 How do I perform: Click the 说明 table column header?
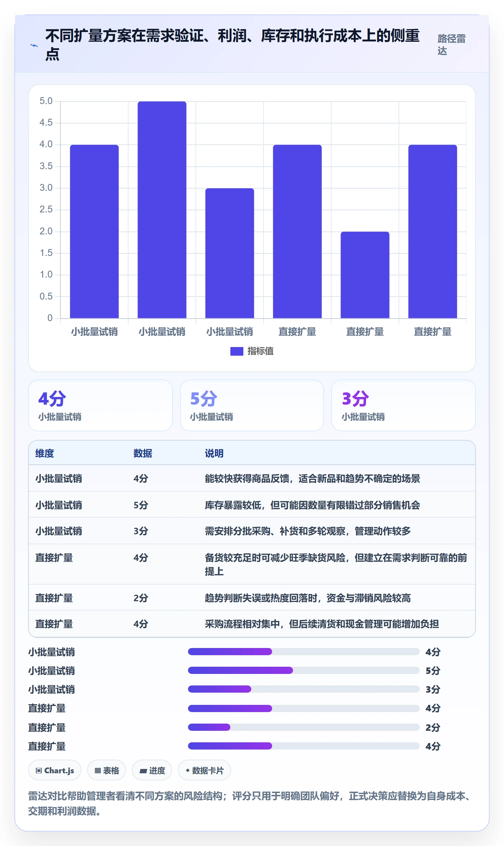point(214,453)
